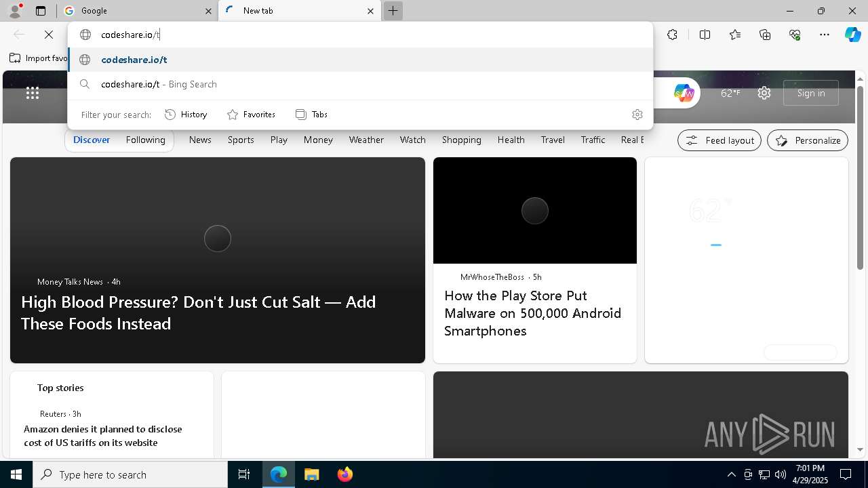Open the Edge profile icon
Image resolution: width=868 pixels, height=488 pixels.
(x=15, y=10)
